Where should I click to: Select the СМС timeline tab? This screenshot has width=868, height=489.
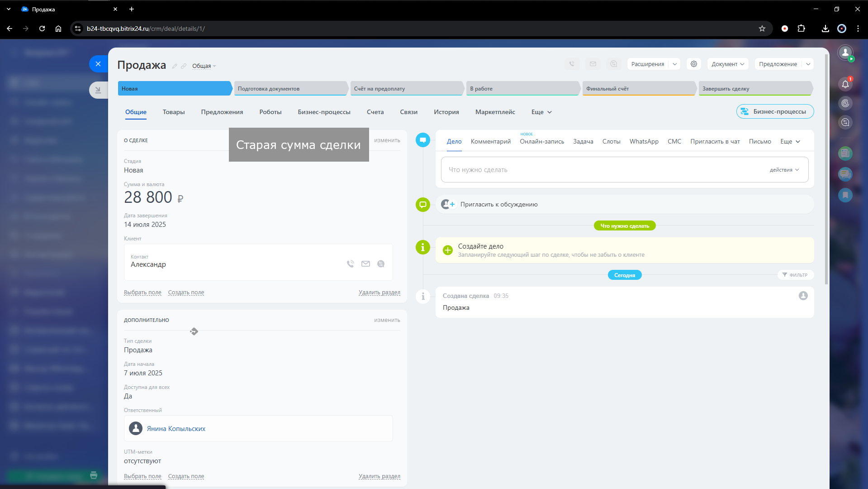[x=674, y=141]
